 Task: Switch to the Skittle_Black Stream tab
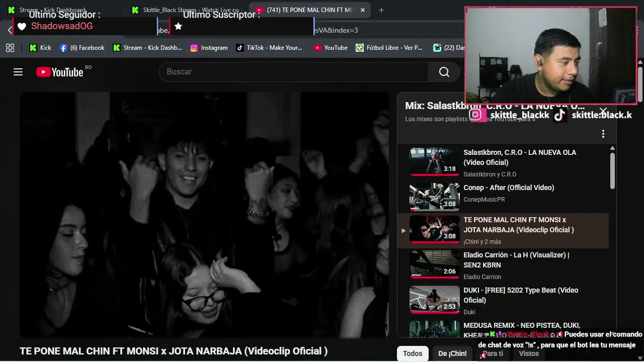click(x=185, y=10)
